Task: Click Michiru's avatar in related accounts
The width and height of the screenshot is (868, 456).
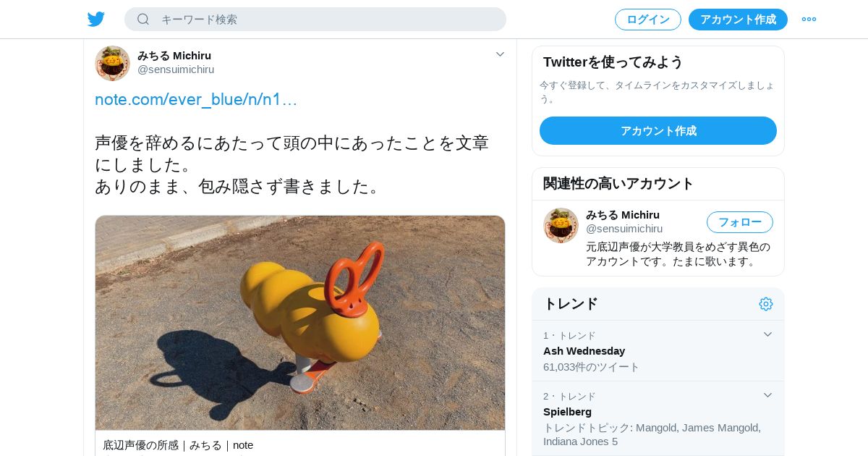Action: point(561,225)
